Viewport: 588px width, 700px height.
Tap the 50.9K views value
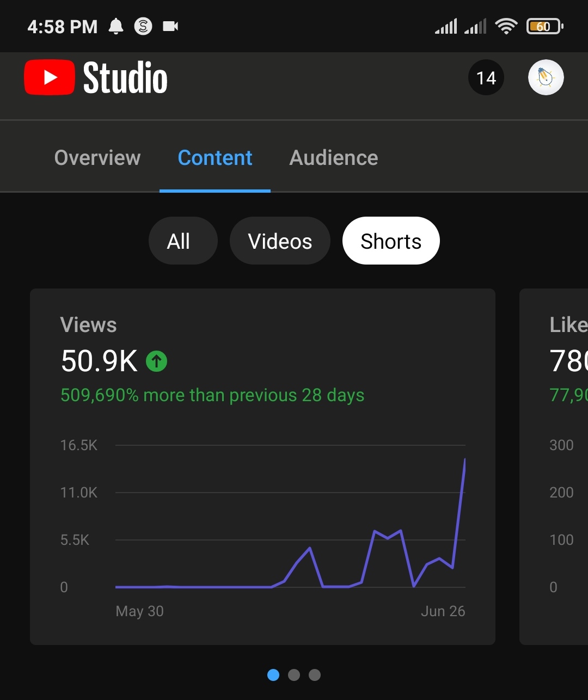click(x=99, y=361)
